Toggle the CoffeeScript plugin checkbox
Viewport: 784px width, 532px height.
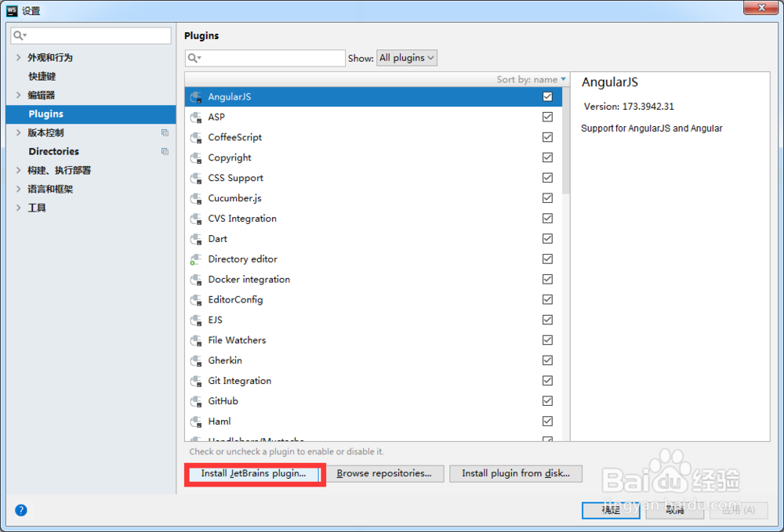coord(547,137)
